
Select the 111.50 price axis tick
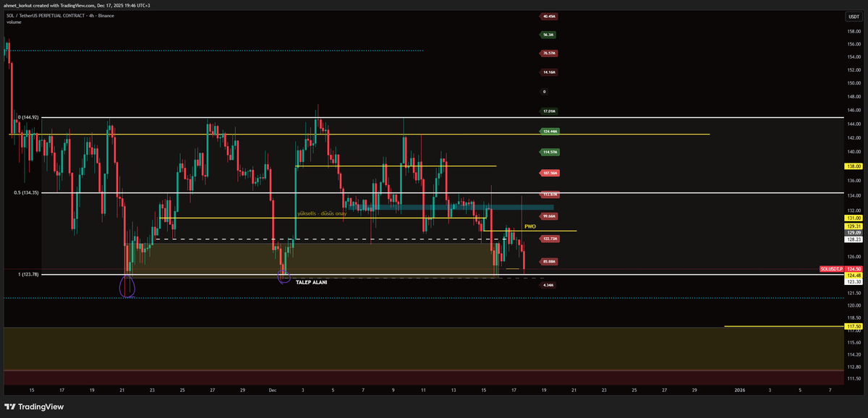[x=854, y=378]
